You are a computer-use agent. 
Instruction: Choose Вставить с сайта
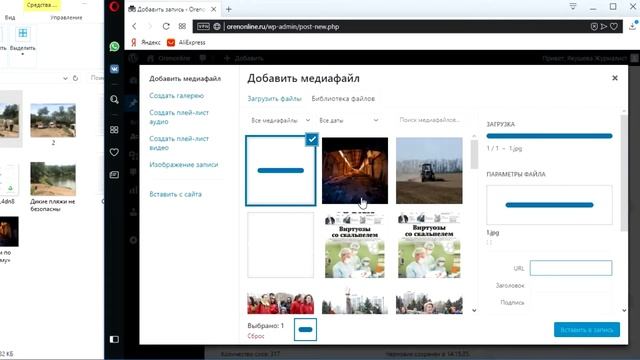click(176, 194)
